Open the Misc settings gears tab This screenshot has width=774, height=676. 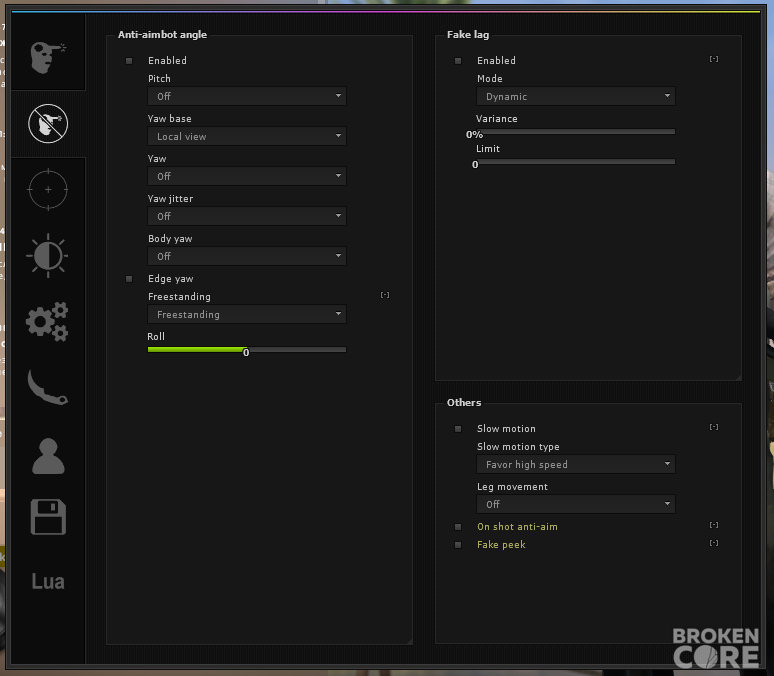[x=47, y=321]
